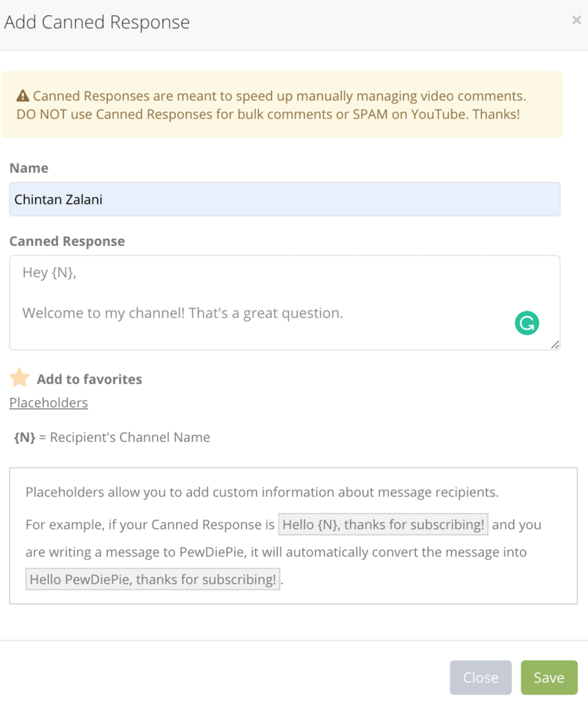The image size is (588, 705).
Task: Click the 'Hello PewDiePie' converted example
Action: click(x=153, y=579)
